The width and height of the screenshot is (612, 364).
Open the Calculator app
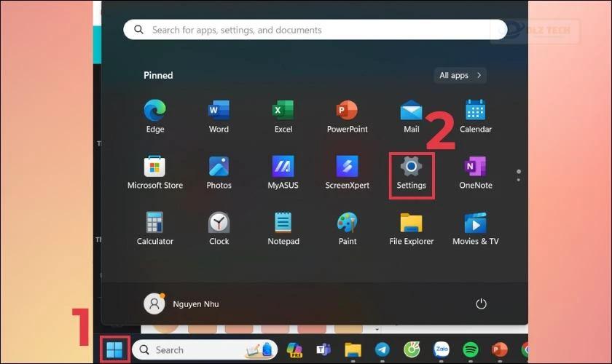click(x=155, y=229)
